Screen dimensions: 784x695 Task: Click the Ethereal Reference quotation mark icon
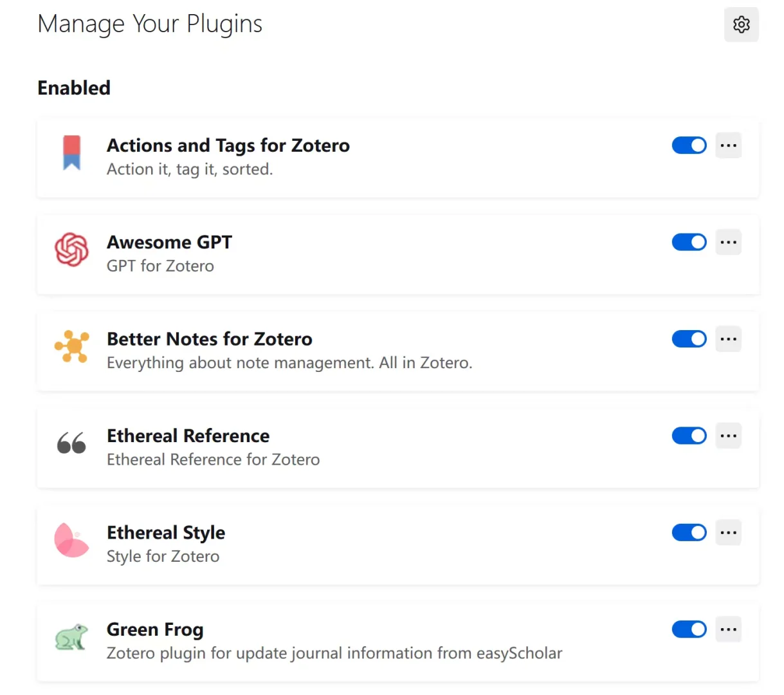coord(71,443)
